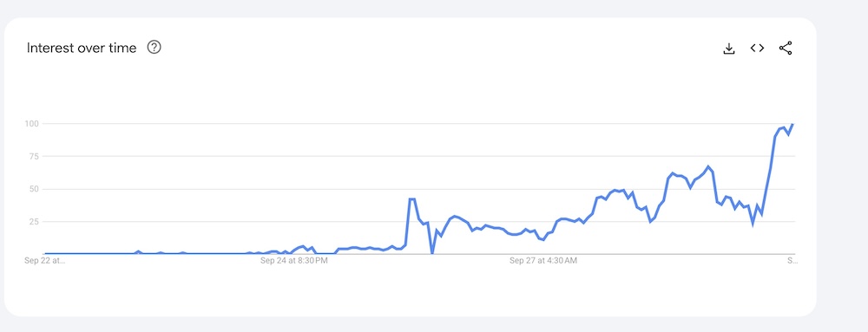Select the 75 label on the y-axis

pos(33,156)
